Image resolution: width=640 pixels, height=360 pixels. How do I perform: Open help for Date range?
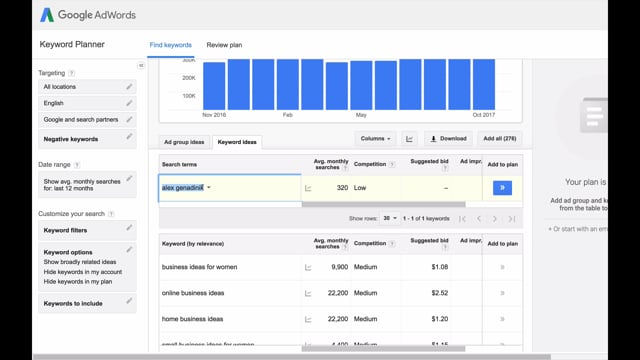click(x=77, y=165)
